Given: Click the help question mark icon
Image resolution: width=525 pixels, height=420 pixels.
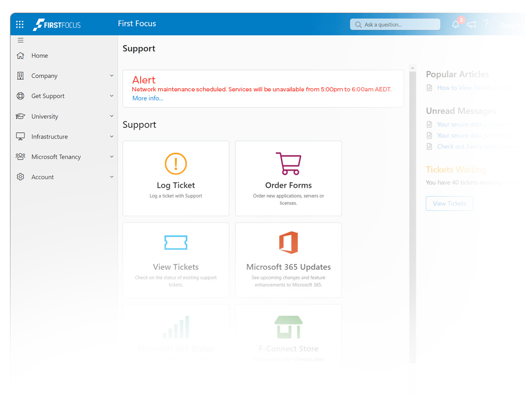Looking at the screenshot, I should [x=486, y=24].
